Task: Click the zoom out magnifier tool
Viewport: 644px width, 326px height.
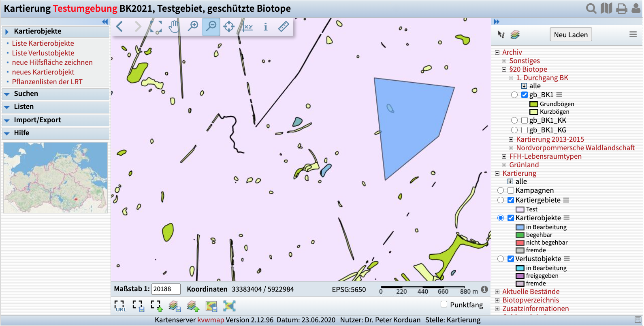Action: coord(211,27)
